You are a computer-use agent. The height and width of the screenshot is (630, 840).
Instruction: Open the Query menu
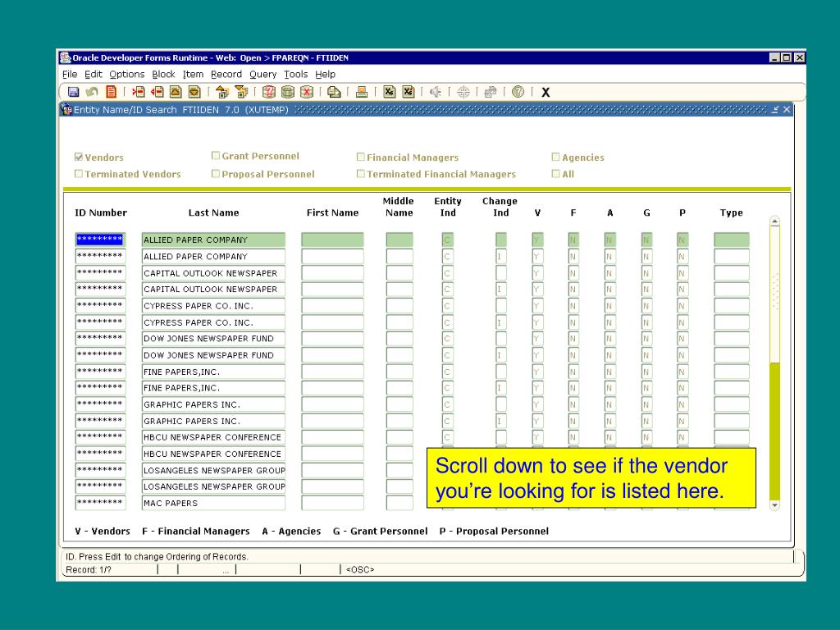[263, 75]
